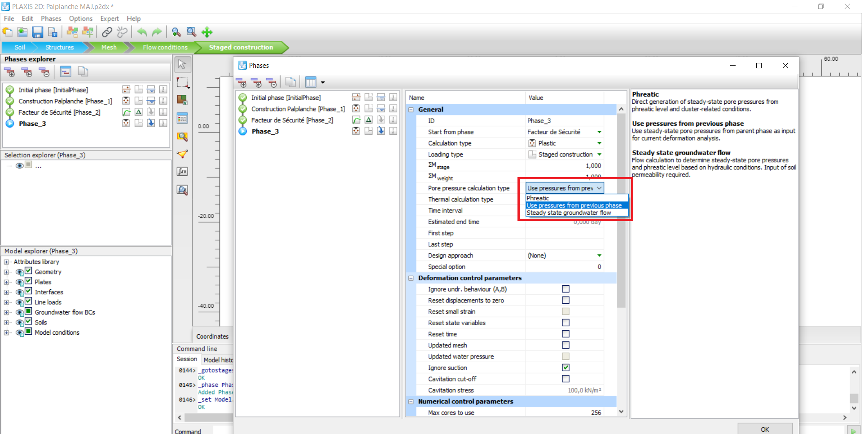Copy phases to clipboard in the Phases window

pyautogui.click(x=290, y=82)
